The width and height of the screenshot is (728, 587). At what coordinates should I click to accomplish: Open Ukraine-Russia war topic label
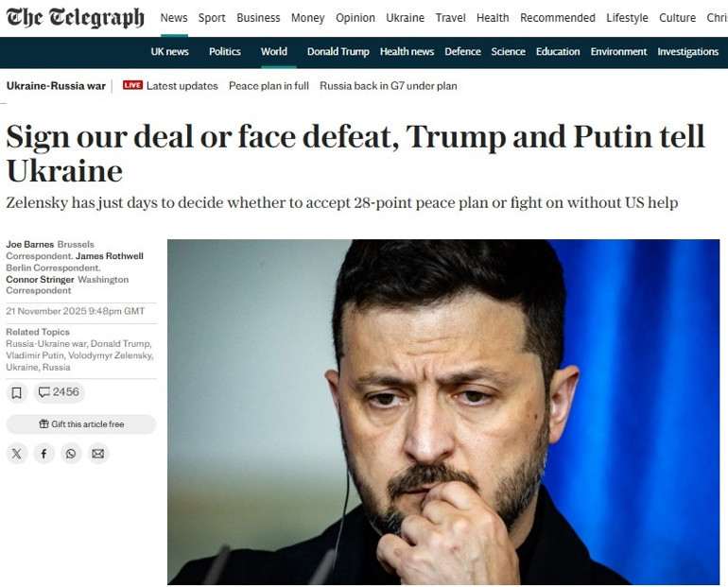(x=56, y=86)
